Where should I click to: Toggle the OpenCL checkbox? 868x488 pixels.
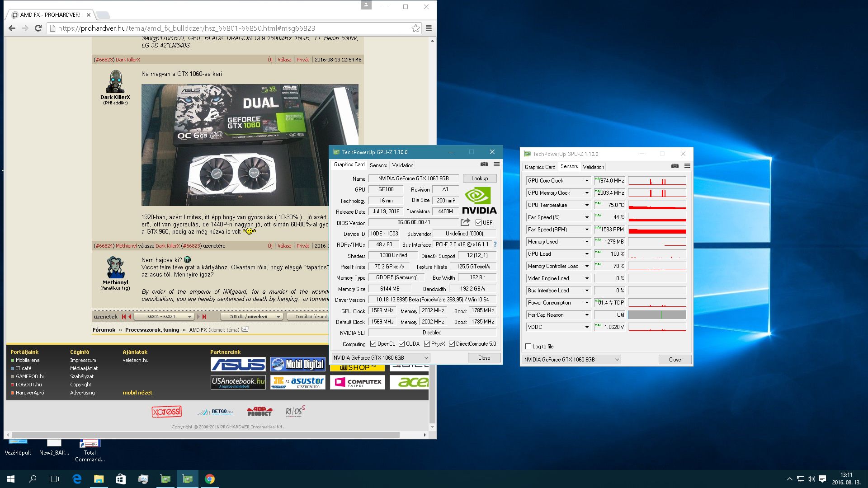[x=373, y=344]
